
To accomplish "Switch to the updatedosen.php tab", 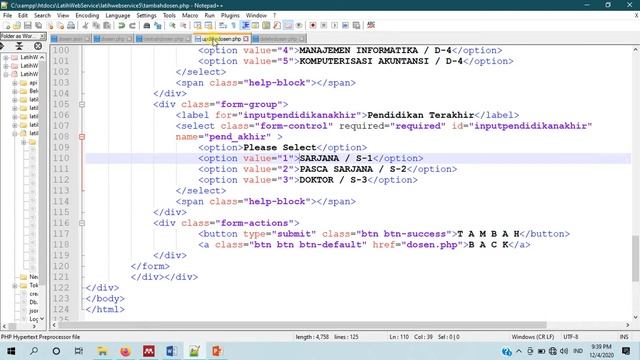I will coord(221,39).
